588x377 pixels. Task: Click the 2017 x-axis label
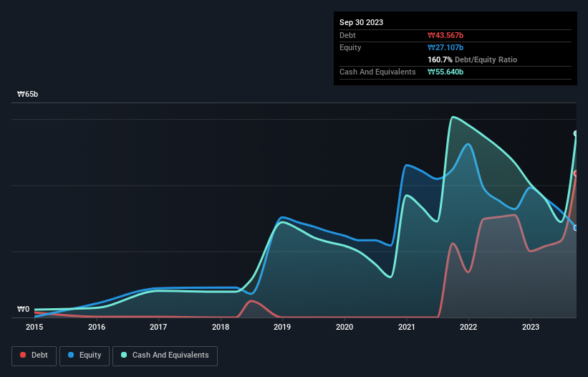pyautogui.click(x=158, y=327)
